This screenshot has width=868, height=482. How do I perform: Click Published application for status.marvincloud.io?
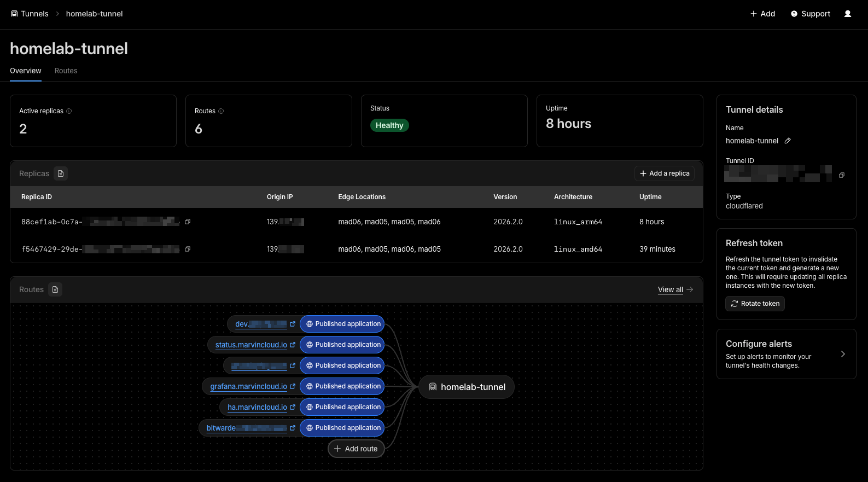tap(342, 345)
